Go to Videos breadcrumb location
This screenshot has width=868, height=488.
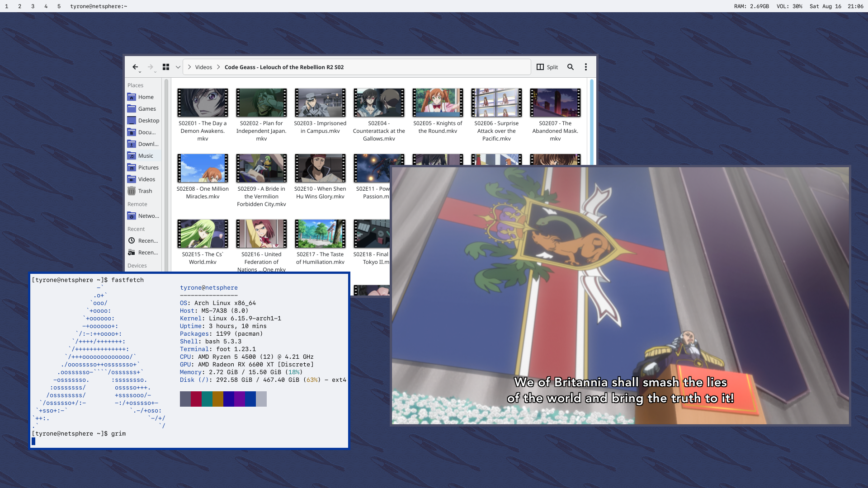point(203,67)
